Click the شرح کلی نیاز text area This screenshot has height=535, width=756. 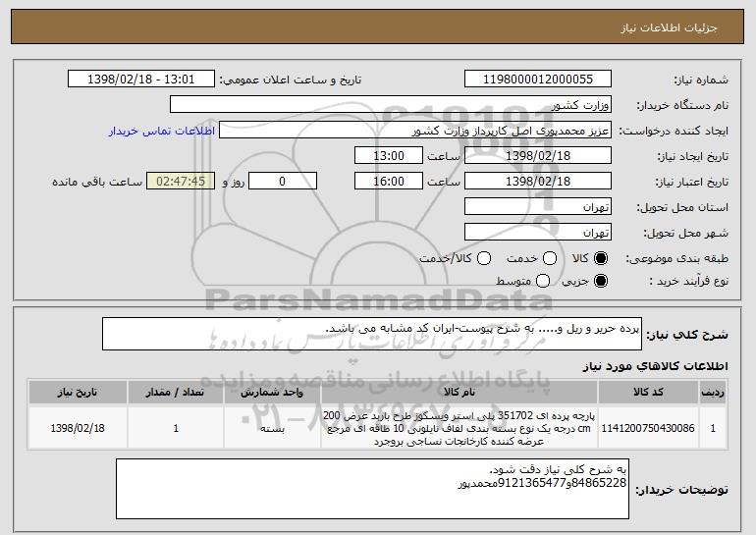[x=372, y=334]
